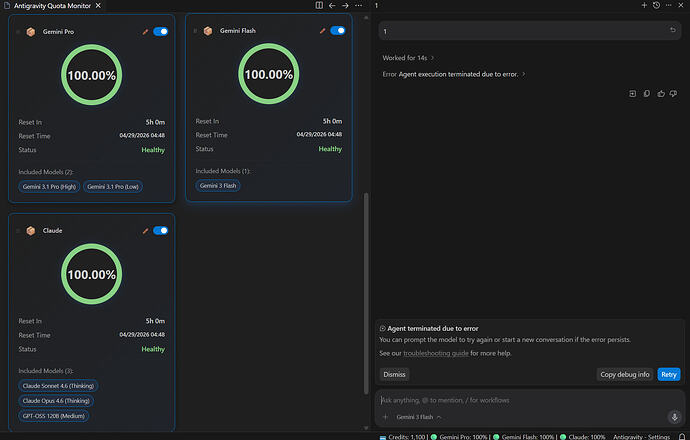
Task: Click Reset Time value in Gemini Pro card
Action: coord(142,136)
